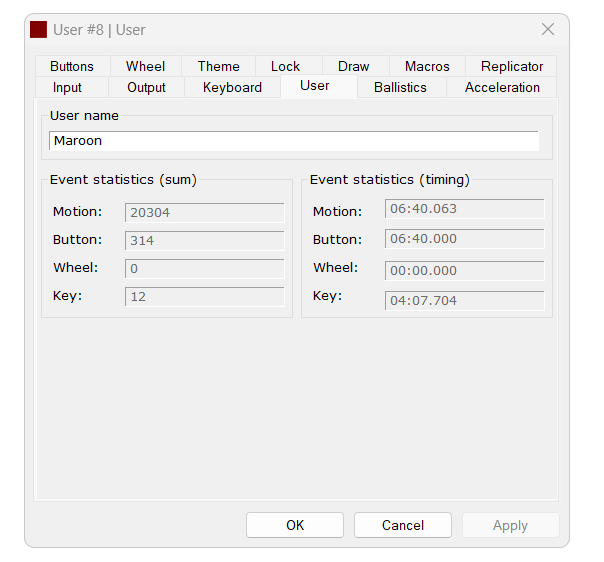Select the Button sum count field
The height and width of the screenshot is (562, 604).
204,240
